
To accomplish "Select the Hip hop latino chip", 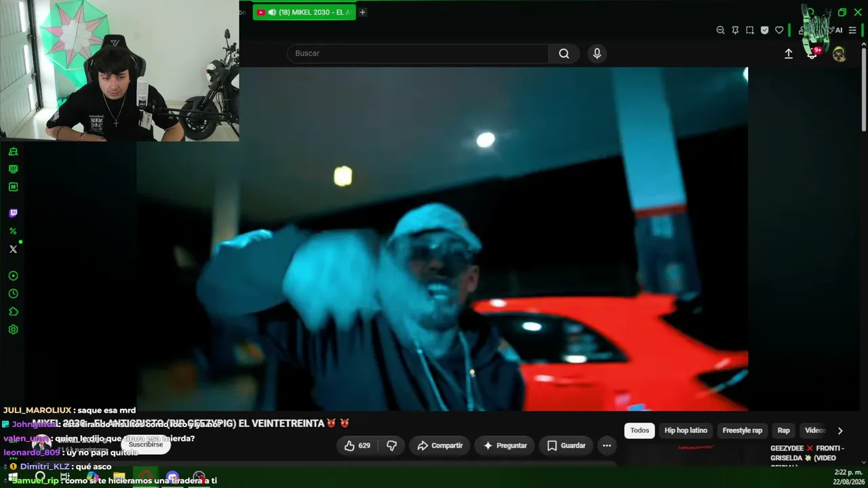I will [686, 430].
